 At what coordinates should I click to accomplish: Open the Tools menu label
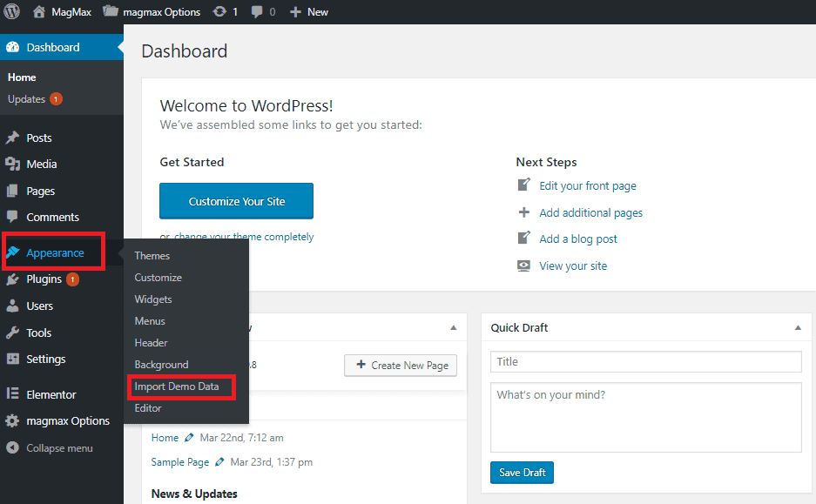[x=39, y=333]
